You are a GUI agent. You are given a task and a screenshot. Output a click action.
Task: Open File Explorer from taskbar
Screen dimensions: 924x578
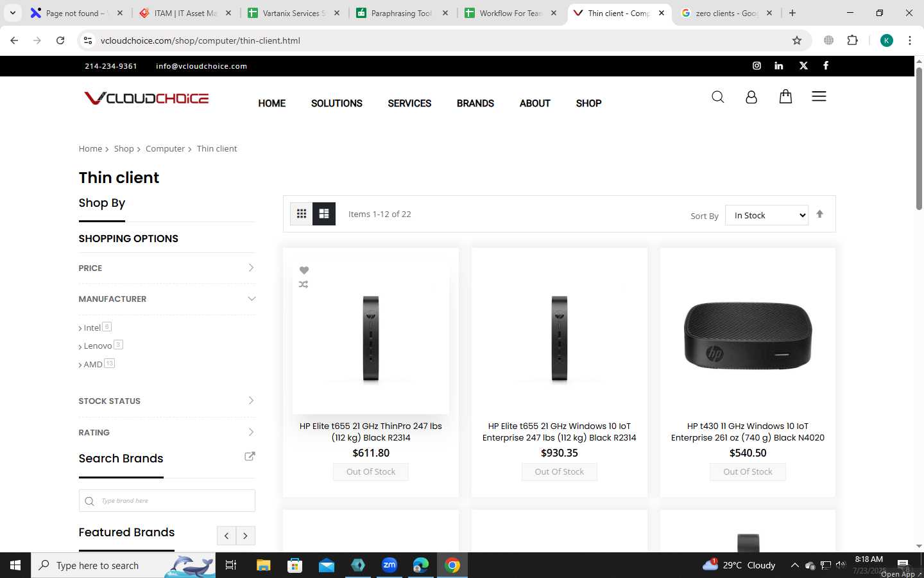pos(264,565)
